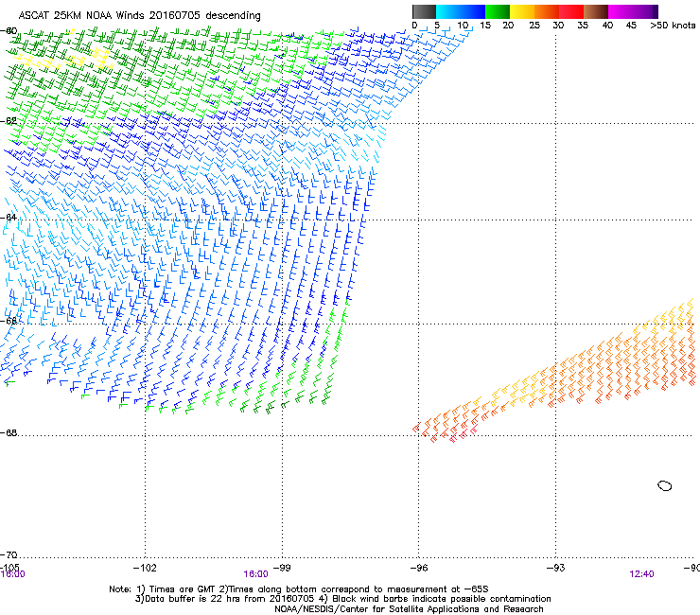Image resolution: width=700 pixels, height=615 pixels.
Task: Click the gray 0-5 knots color swatch
Action: tap(424, 11)
